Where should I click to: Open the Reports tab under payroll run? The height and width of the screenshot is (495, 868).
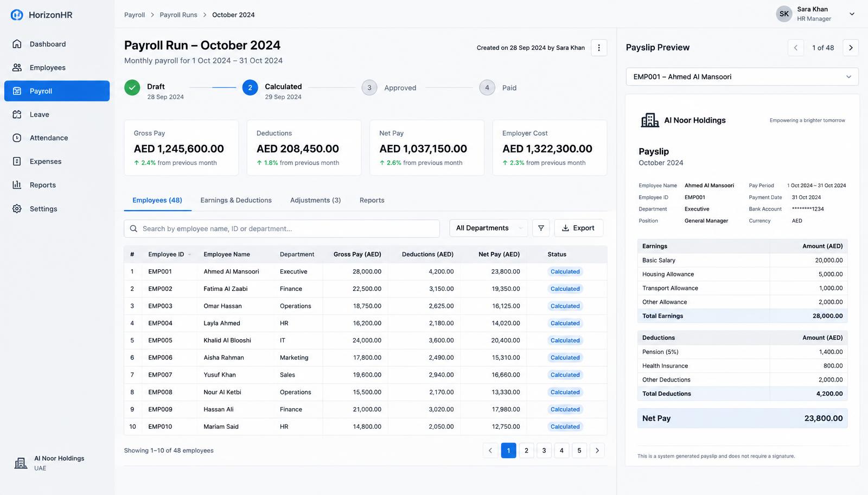pos(372,200)
